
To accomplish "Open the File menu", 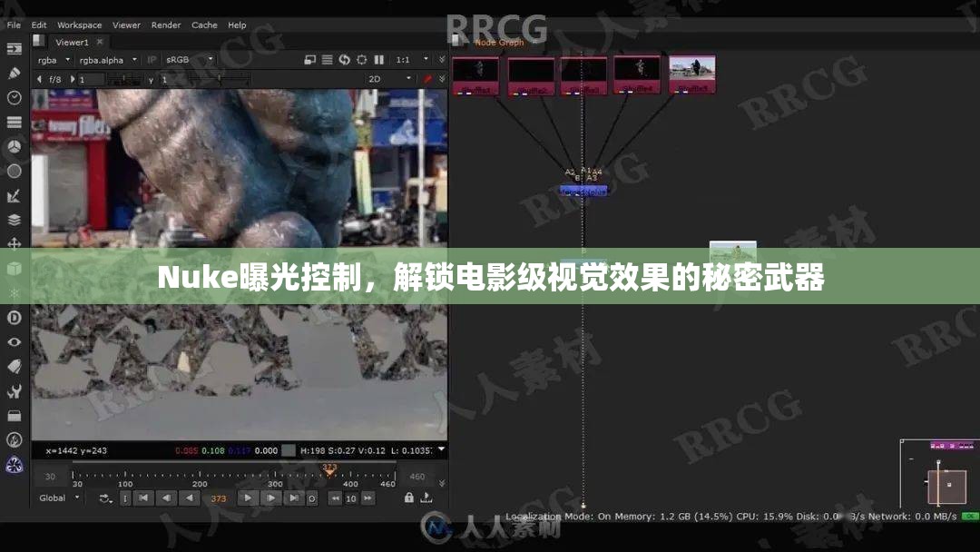I will [14, 25].
